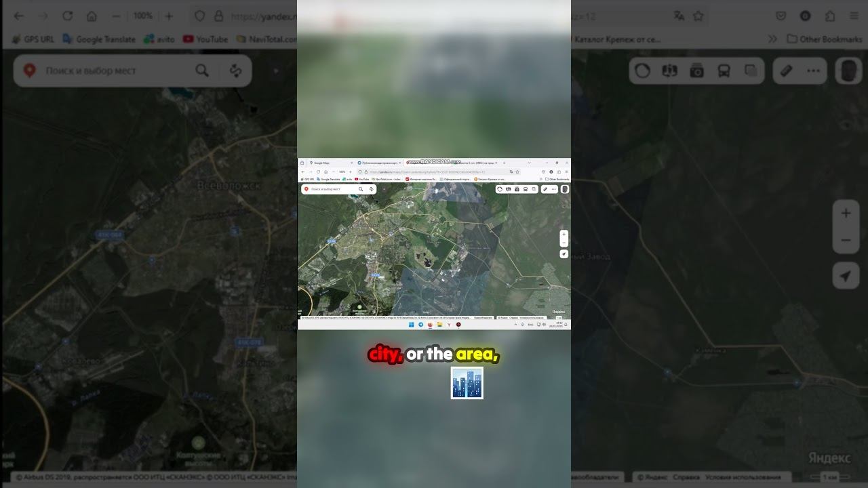Screen dimensions: 868x488
Task: Click the new-tab plus button in small center browser
Action: [x=504, y=163]
